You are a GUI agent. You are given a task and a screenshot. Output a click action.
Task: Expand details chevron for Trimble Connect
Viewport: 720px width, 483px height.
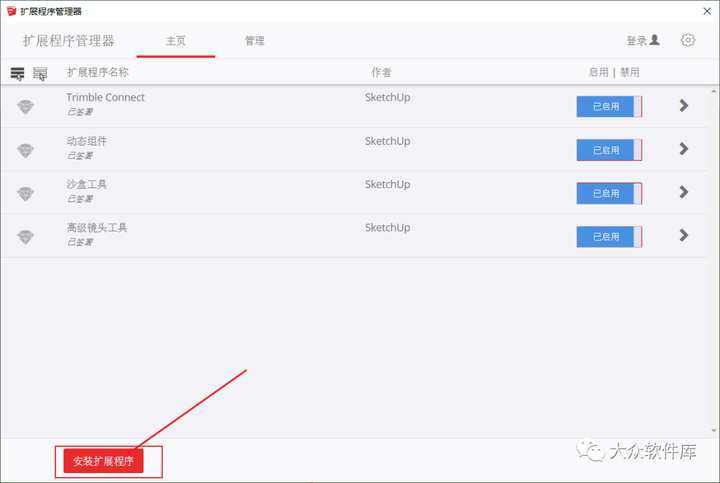pyautogui.click(x=684, y=106)
